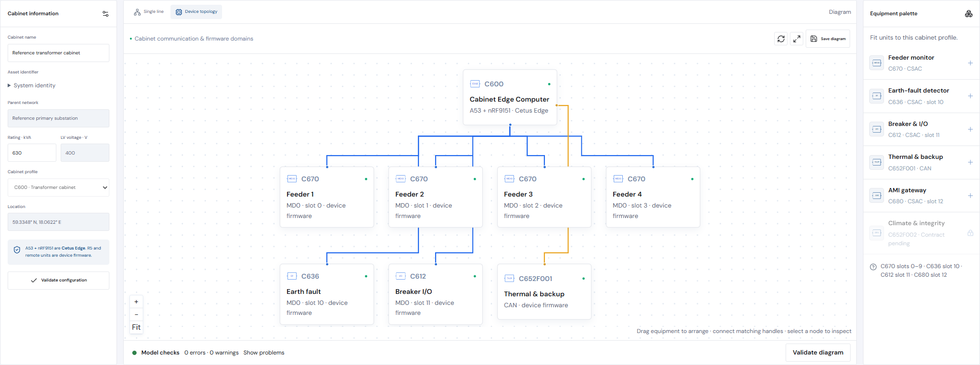Add Thermal & backup with plus icon
This screenshot has width=980, height=365.
pyautogui.click(x=970, y=162)
